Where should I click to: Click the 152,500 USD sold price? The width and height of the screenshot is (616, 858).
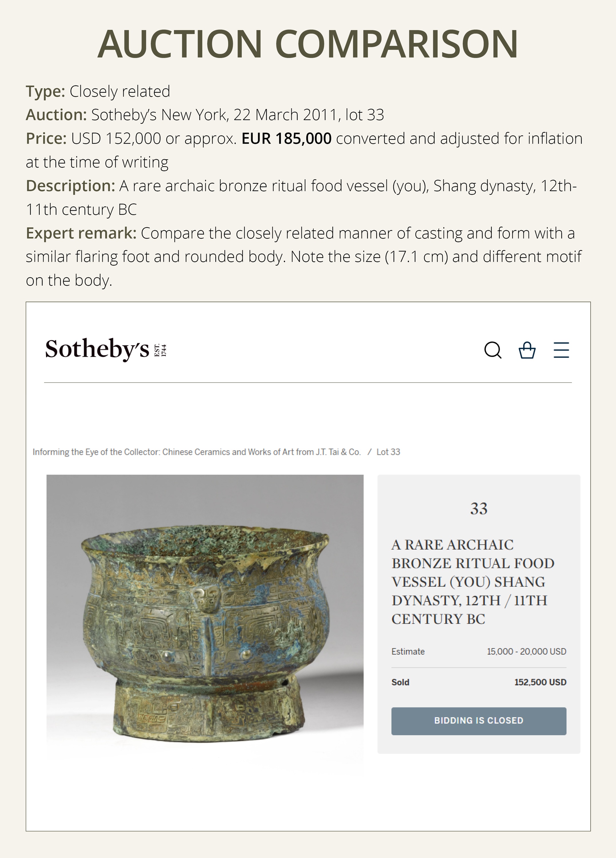[x=540, y=682]
